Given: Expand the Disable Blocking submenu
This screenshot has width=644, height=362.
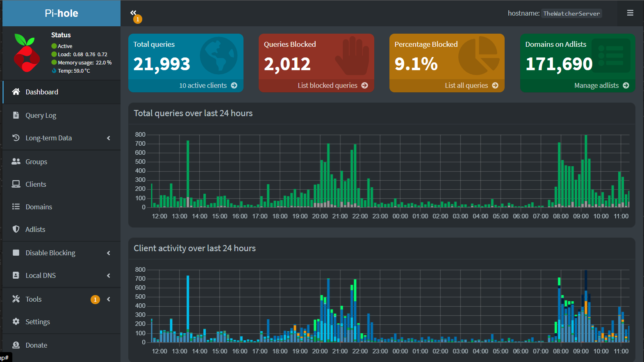Looking at the screenshot, I should [109, 253].
